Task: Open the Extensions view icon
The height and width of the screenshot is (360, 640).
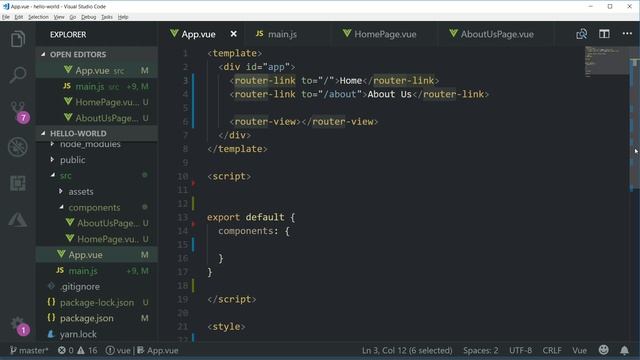Action: click(18, 183)
